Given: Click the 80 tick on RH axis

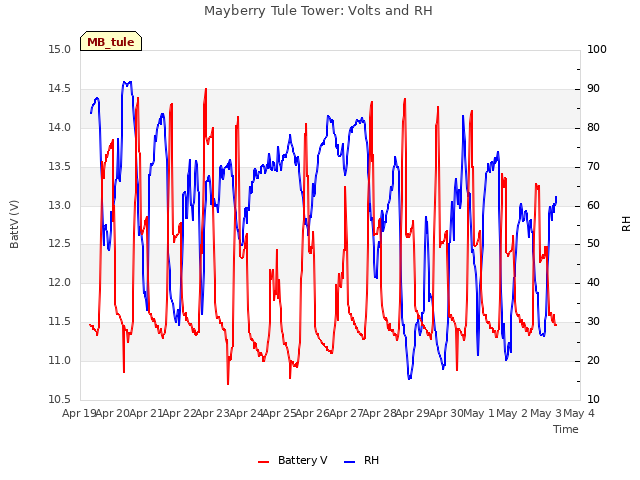Looking at the screenshot, I should [x=593, y=128].
